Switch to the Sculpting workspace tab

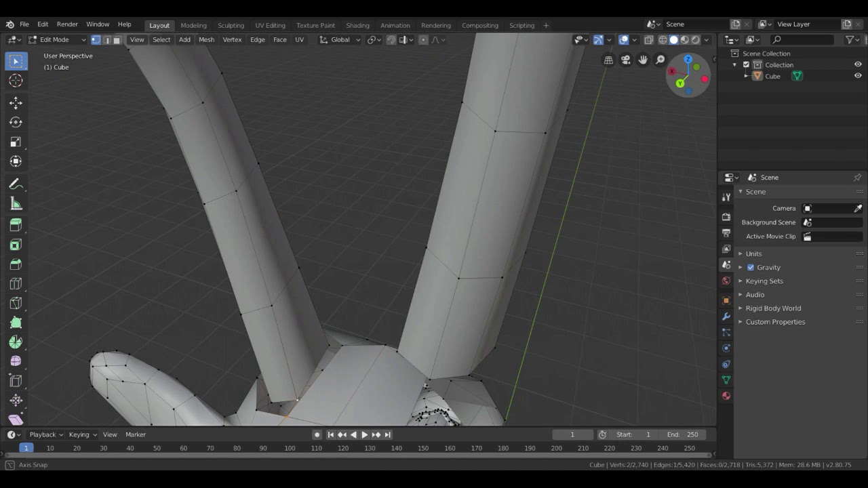coord(231,25)
